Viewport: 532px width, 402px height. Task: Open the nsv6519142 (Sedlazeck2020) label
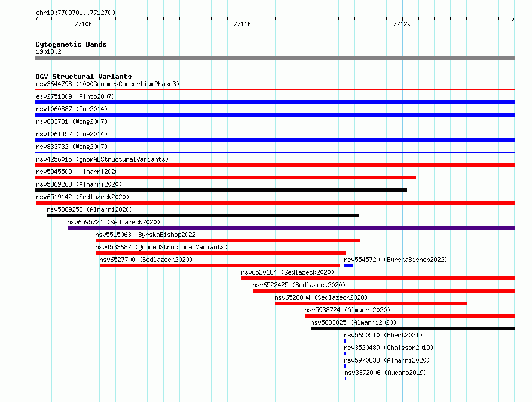82,197
